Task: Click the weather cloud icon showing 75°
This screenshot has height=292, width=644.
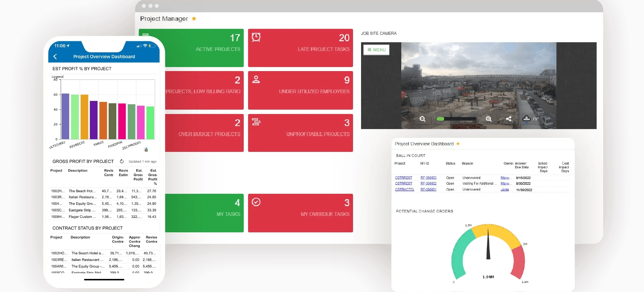Action: coord(527,119)
